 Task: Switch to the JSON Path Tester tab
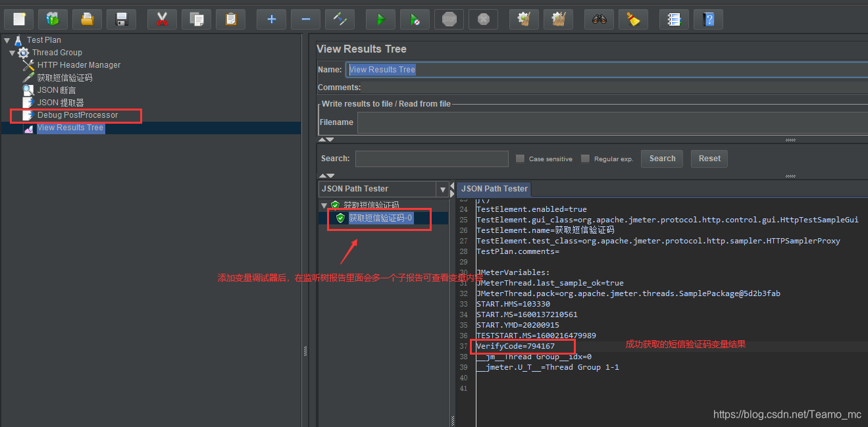pyautogui.click(x=494, y=189)
